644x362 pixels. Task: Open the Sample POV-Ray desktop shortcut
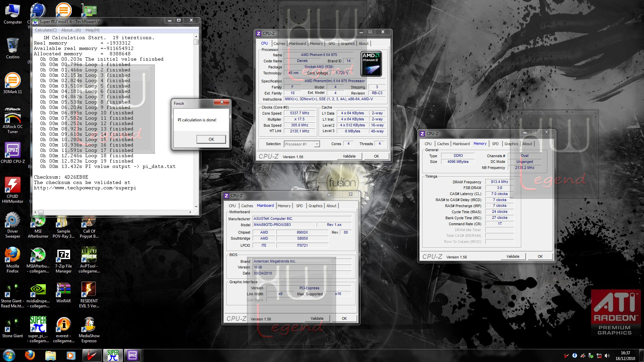click(x=63, y=228)
